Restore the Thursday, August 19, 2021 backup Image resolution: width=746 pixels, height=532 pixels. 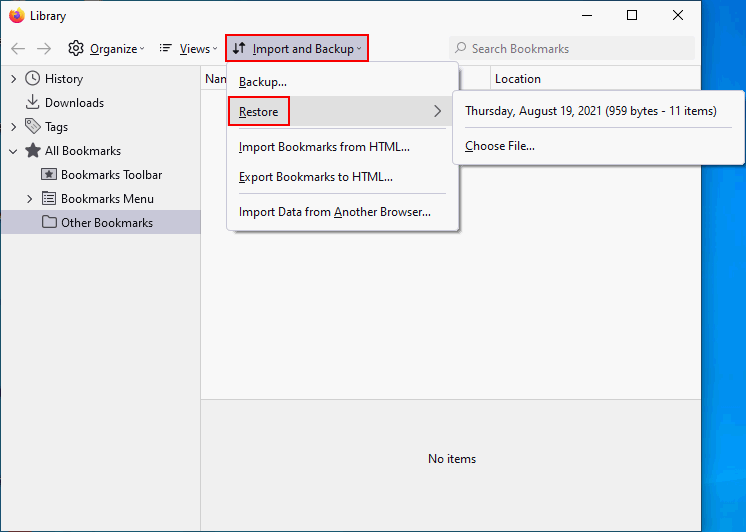pyautogui.click(x=591, y=111)
